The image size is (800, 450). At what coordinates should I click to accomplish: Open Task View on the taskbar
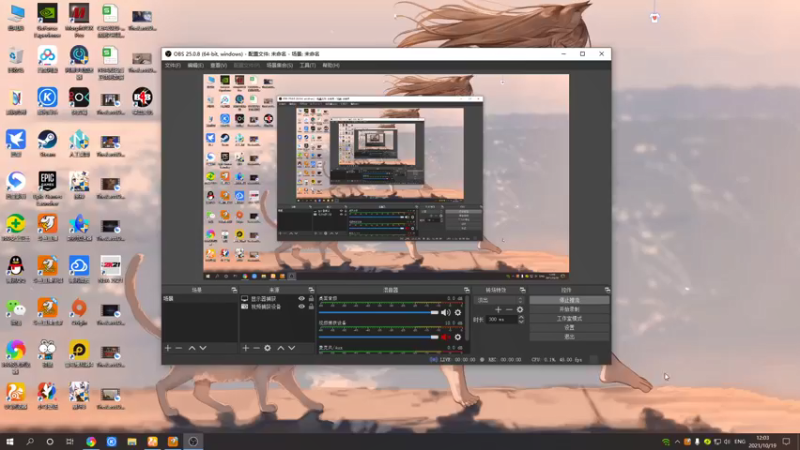point(70,442)
